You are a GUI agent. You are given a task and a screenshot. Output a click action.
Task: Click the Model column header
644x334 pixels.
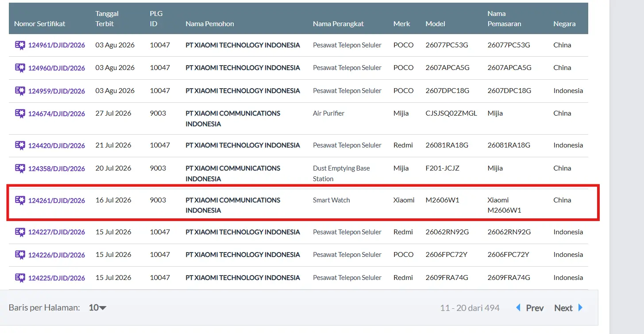coord(436,23)
